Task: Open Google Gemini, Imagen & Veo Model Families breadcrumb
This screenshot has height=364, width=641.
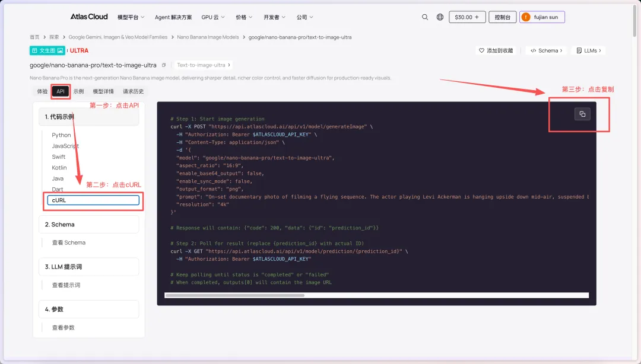Action: pos(118,37)
